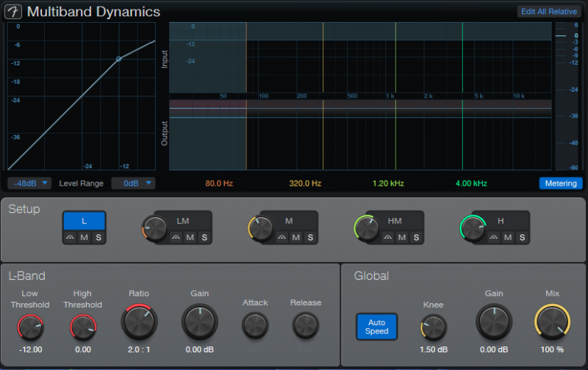The width and height of the screenshot is (588, 370).
Task: Bypass the HM band
Action: tap(388, 237)
